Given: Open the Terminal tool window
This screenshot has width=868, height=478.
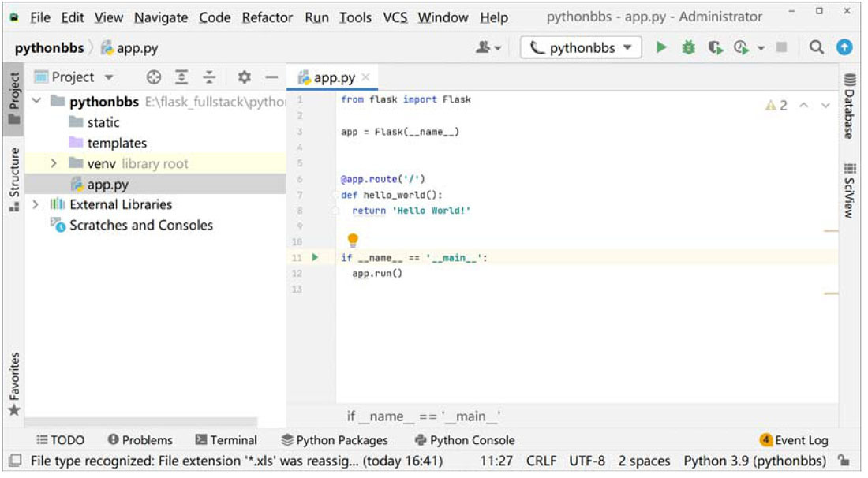Looking at the screenshot, I should pos(226,440).
